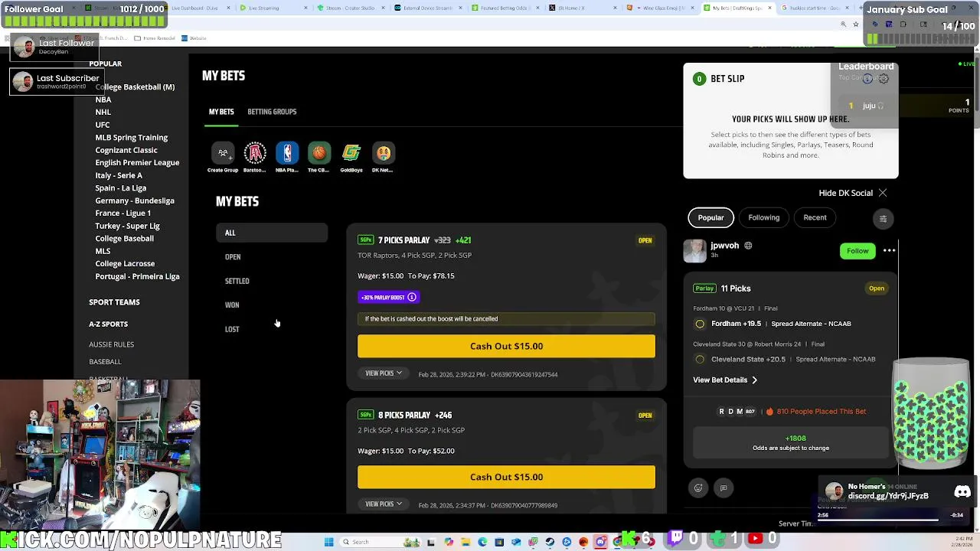Open the NBA sidebar link
The width and height of the screenshot is (980, 551).
pyautogui.click(x=103, y=99)
